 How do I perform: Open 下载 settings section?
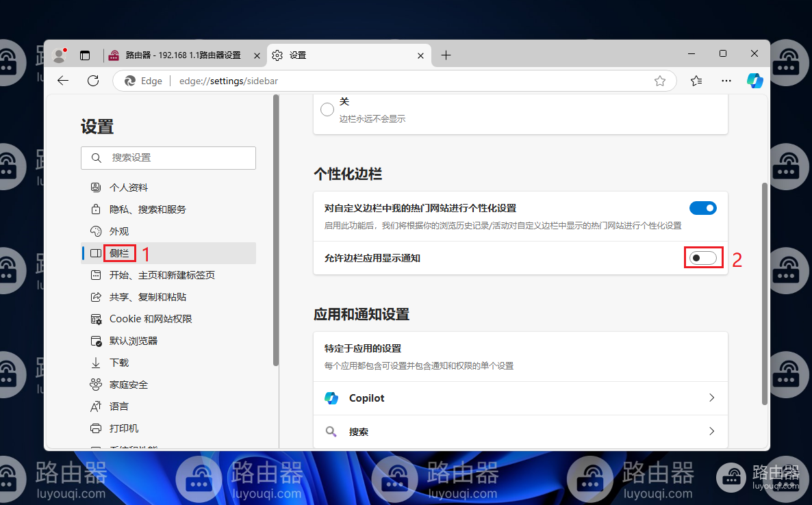168,363
